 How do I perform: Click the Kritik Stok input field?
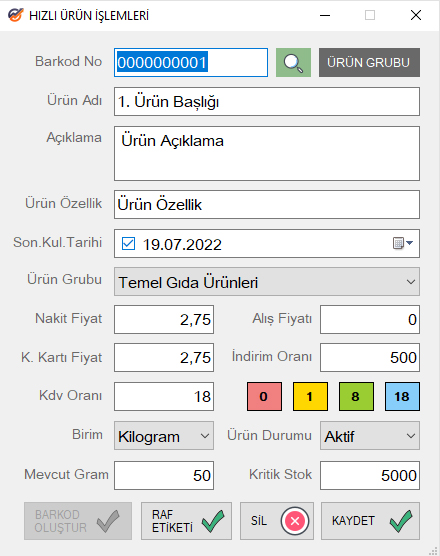pyautogui.click(x=370, y=476)
